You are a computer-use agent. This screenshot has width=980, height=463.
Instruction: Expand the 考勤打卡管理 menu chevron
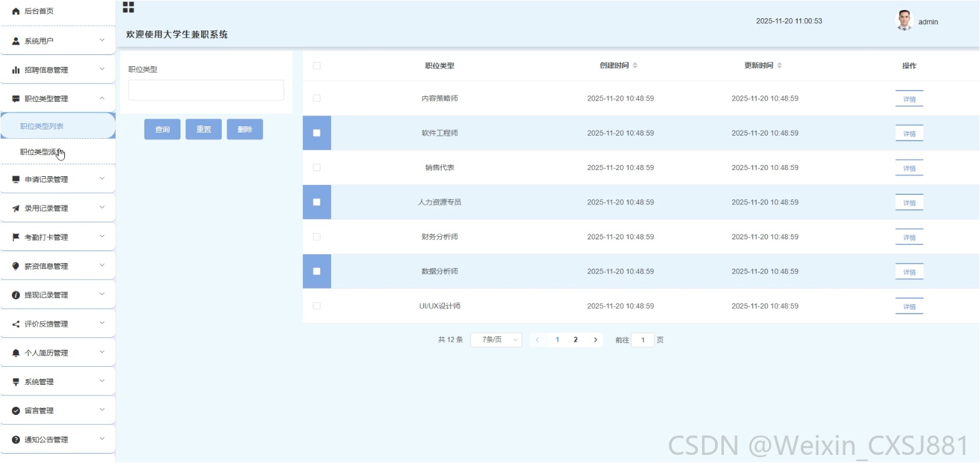pos(102,237)
